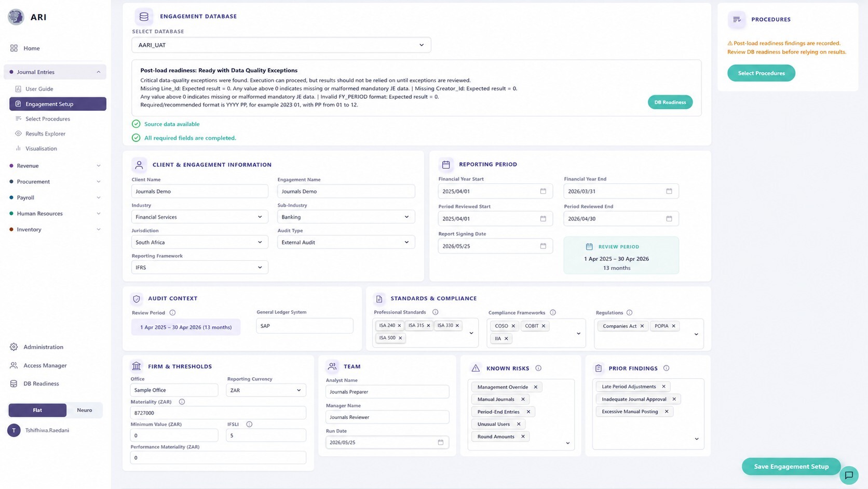The image size is (868, 489).
Task: Open the chat bubble icon
Action: click(849, 475)
